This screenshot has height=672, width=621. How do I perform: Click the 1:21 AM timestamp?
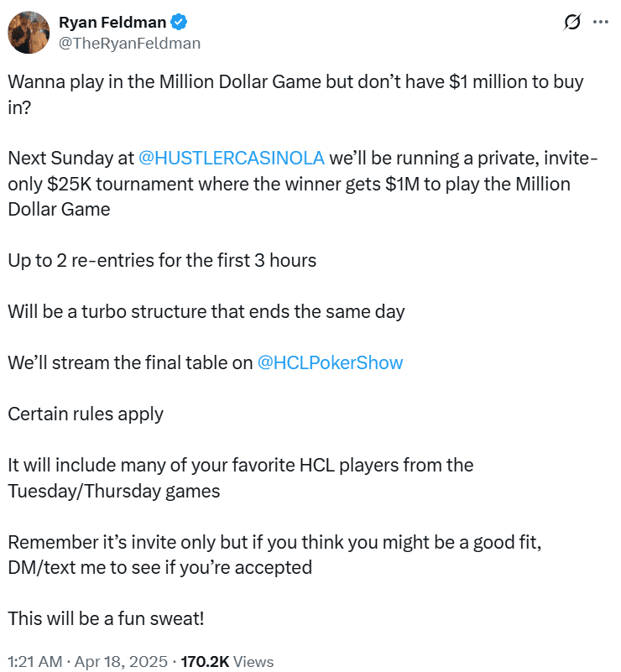coord(34,661)
